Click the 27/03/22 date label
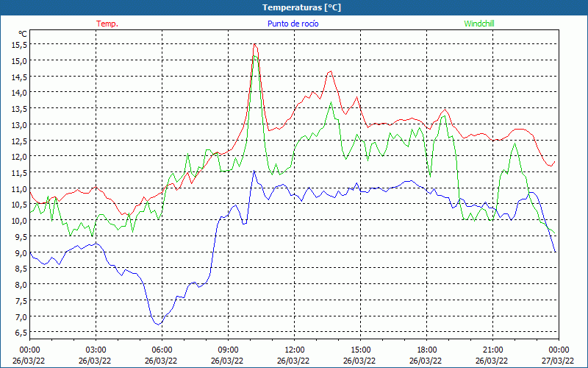This screenshot has height=368, width=588. coord(558,361)
